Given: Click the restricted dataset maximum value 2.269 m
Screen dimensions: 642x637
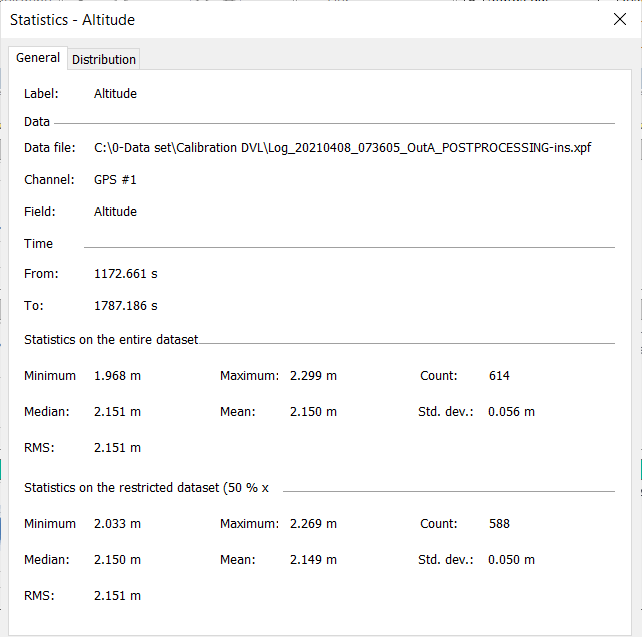Looking at the screenshot, I should pos(313,524).
